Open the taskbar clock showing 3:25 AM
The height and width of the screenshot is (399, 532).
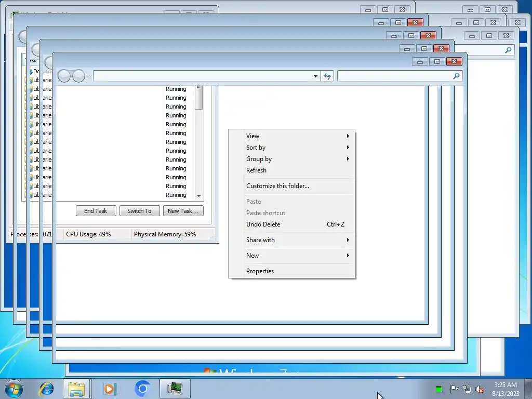506,389
